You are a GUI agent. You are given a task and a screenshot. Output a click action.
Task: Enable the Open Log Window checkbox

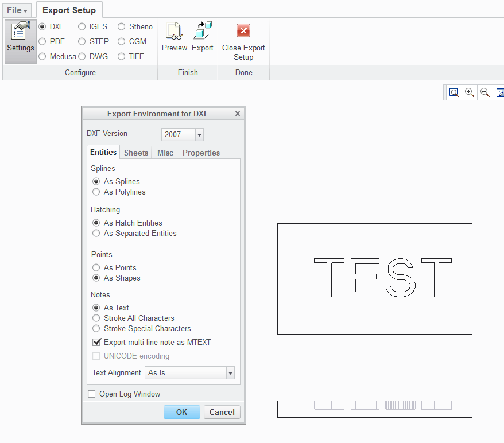click(x=92, y=394)
